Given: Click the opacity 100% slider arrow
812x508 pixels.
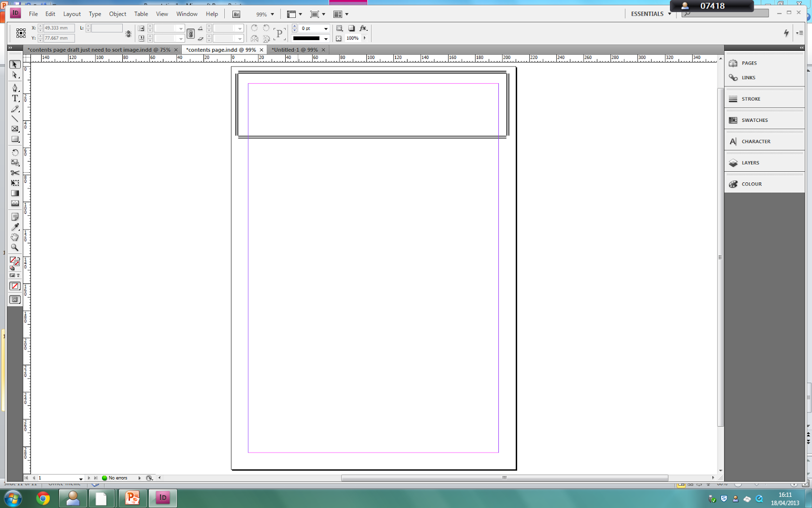Looking at the screenshot, I should (364, 38).
